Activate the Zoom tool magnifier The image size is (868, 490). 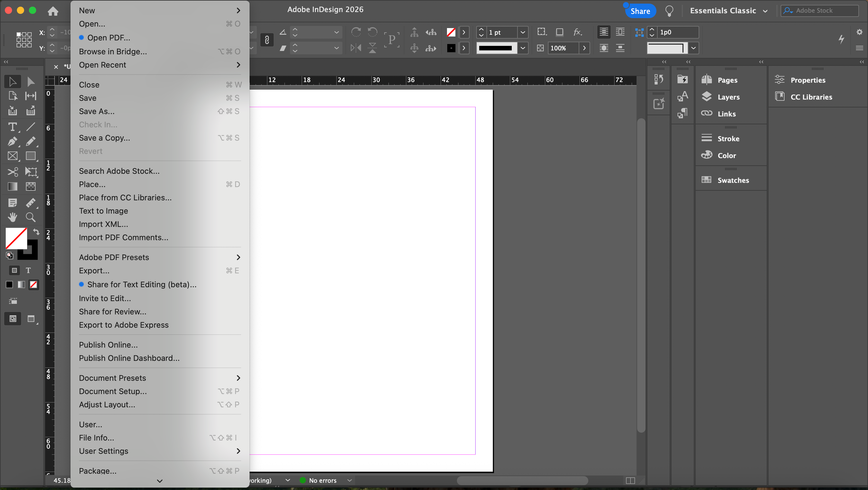(x=31, y=217)
